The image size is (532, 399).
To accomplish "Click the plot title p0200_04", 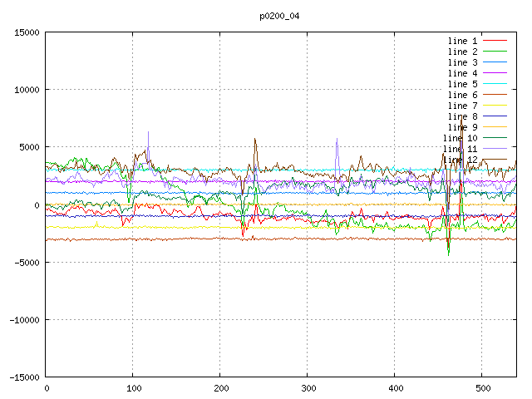I will (x=280, y=16).
